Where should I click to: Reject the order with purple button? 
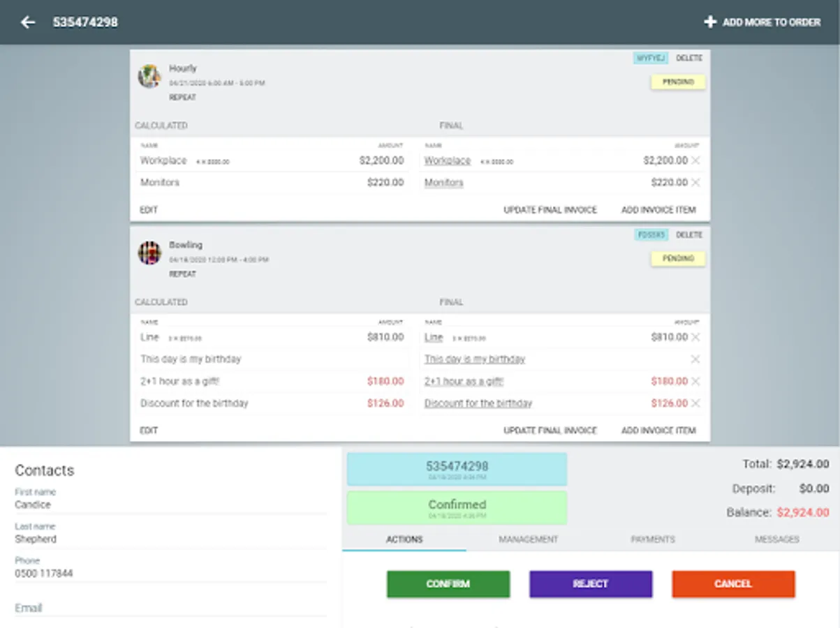pos(591,584)
